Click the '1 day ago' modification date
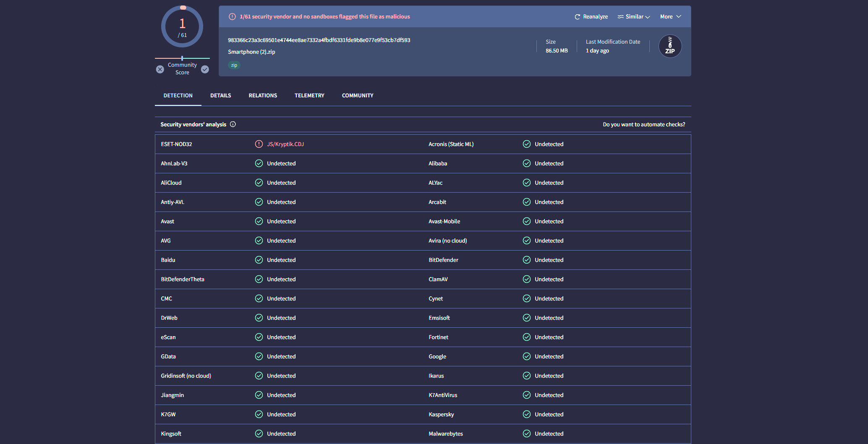 point(597,51)
